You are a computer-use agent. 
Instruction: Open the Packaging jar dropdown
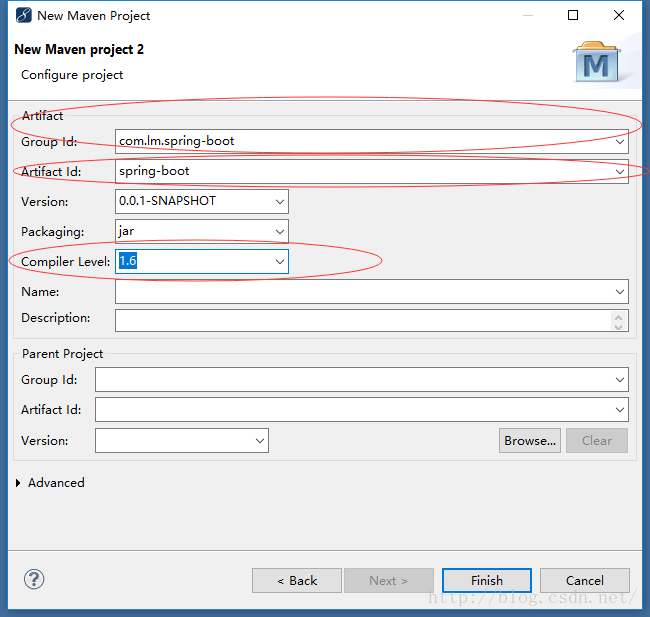(279, 231)
